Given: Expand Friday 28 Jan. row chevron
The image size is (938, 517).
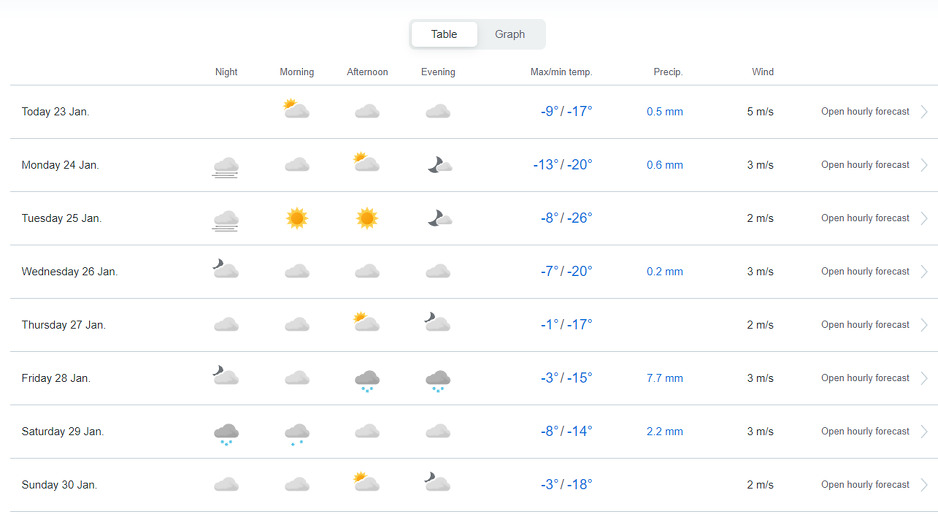Looking at the screenshot, I should click(x=924, y=378).
